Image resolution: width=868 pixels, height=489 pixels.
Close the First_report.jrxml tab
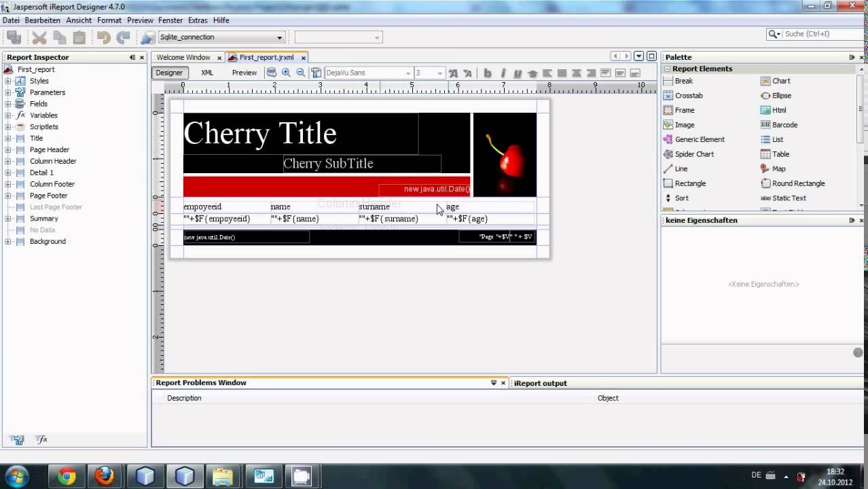(x=304, y=58)
